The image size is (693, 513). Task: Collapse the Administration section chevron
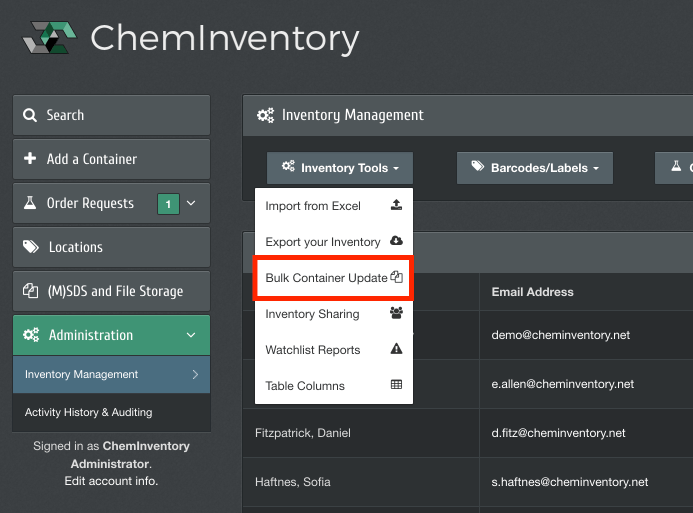click(191, 335)
